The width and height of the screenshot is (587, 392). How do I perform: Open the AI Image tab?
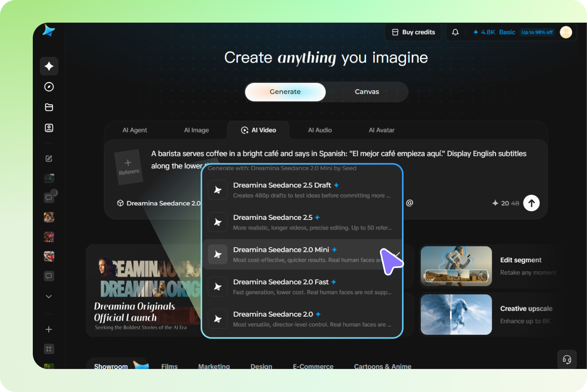click(196, 130)
